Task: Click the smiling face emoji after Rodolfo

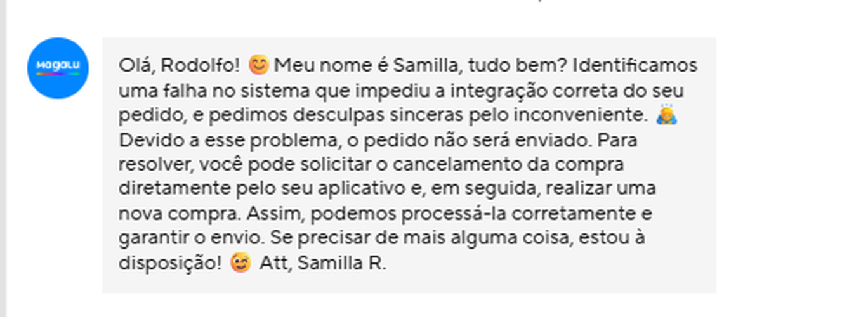Action: [x=258, y=65]
